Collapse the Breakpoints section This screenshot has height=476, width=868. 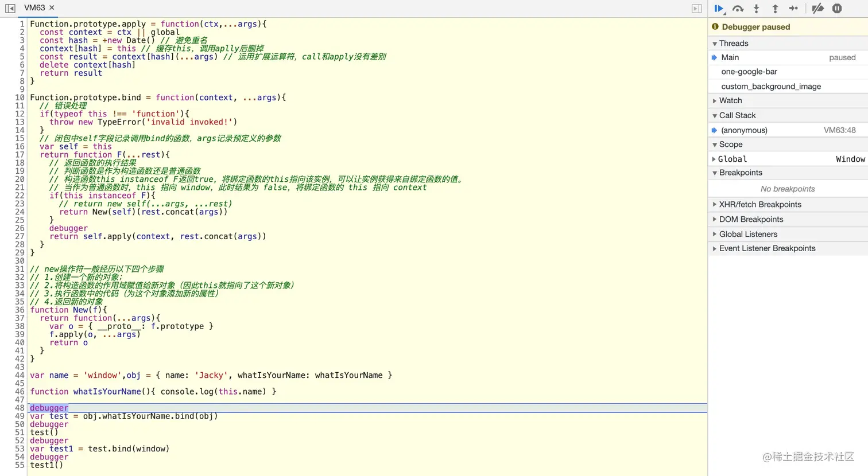788,173
